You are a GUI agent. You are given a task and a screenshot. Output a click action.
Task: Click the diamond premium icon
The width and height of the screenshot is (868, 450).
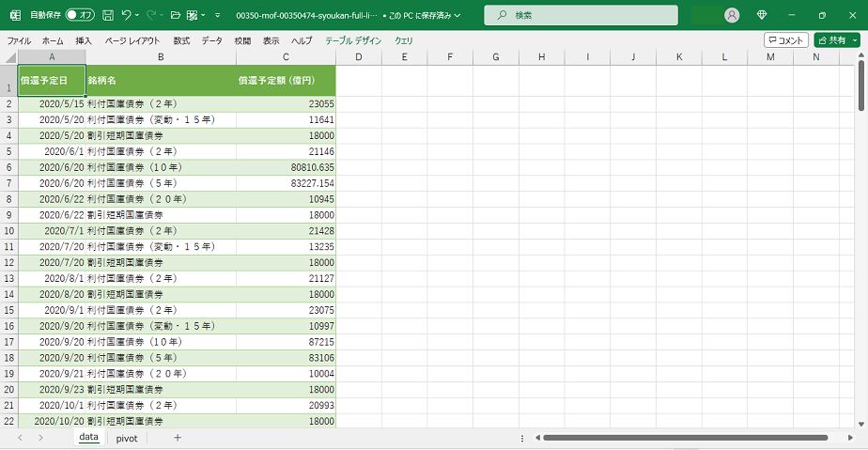point(762,15)
